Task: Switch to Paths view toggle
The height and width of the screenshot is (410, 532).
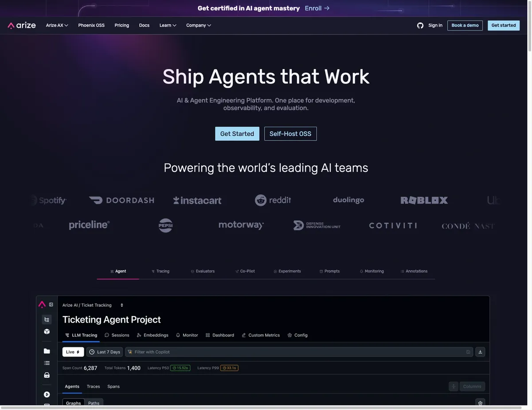Action: click(x=94, y=403)
